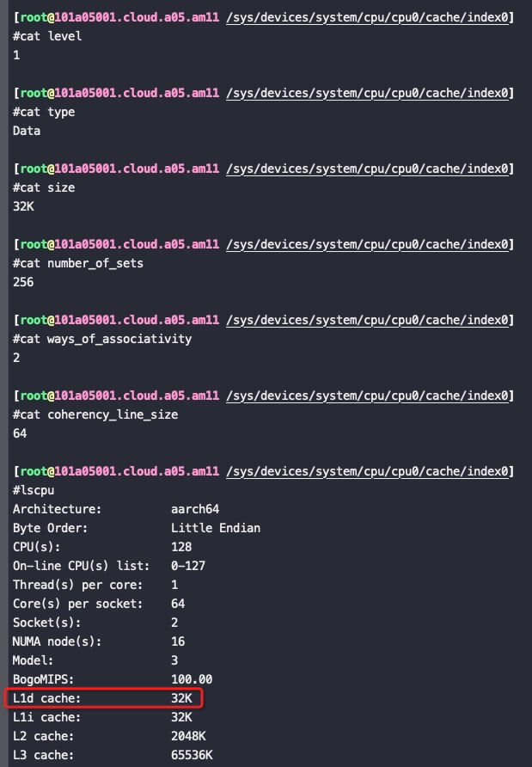532x767 pixels.
Task: Select the 'On-line CPU(s) list' row
Action: [x=109, y=566]
